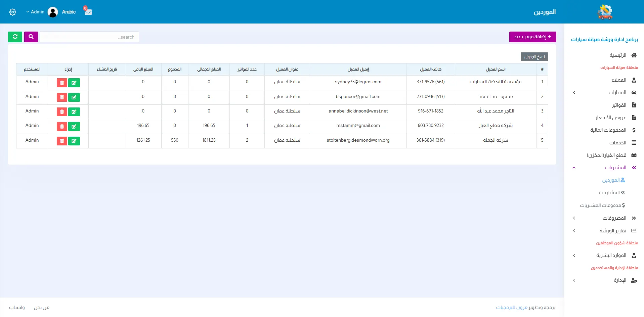Edit the supplier محمود عبد الحميد row

(74, 97)
